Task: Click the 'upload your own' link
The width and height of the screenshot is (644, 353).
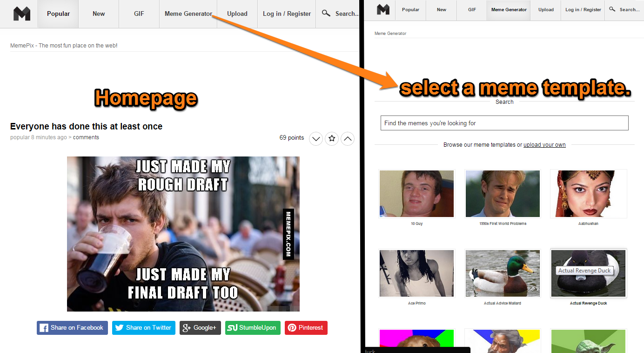Action: point(544,145)
